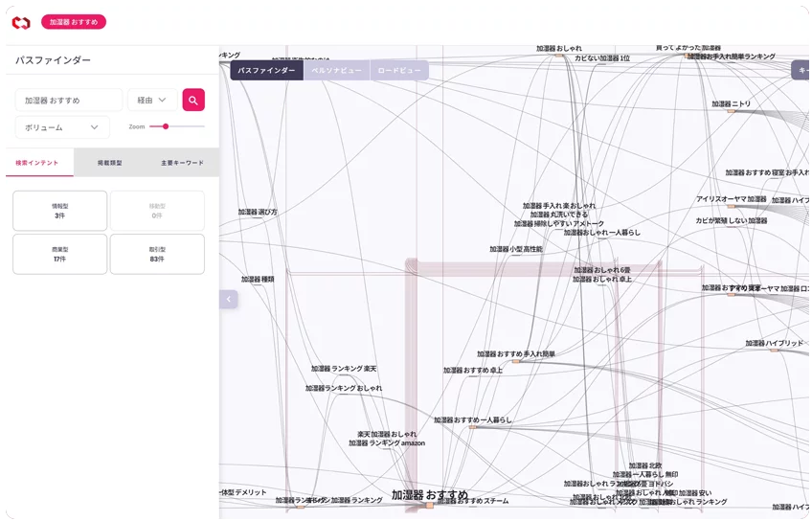This screenshot has height=521, width=812.
Task: Click the 買ってよかった加湿器 node
Action: click(x=688, y=48)
